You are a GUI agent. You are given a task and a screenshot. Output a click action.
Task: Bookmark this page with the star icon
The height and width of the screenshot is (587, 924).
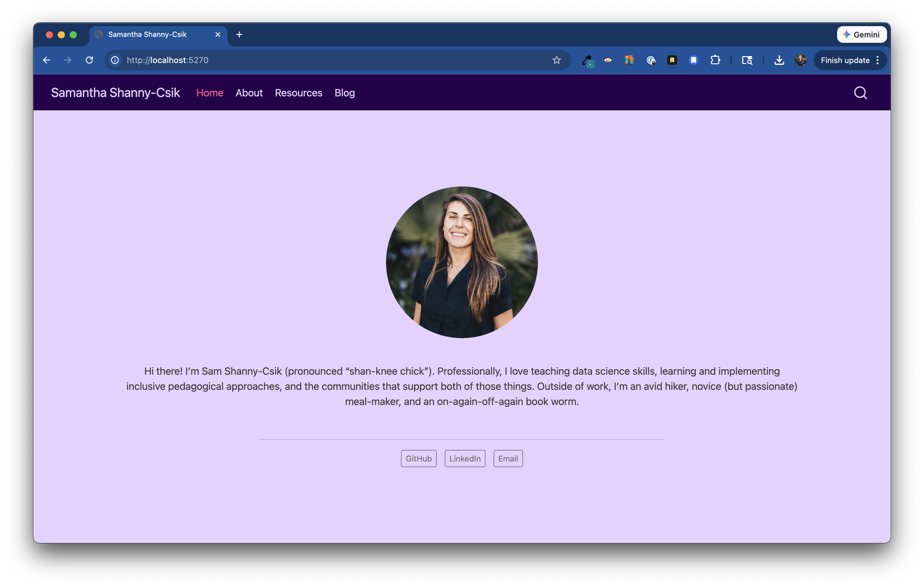(556, 60)
